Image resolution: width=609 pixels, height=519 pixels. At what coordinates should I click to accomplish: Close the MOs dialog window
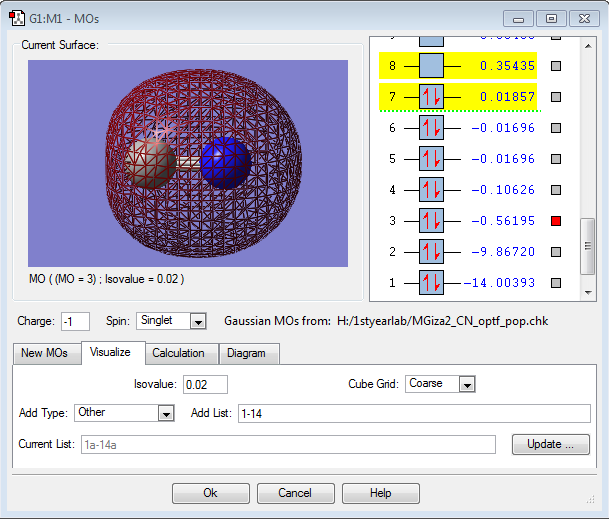pos(584,19)
